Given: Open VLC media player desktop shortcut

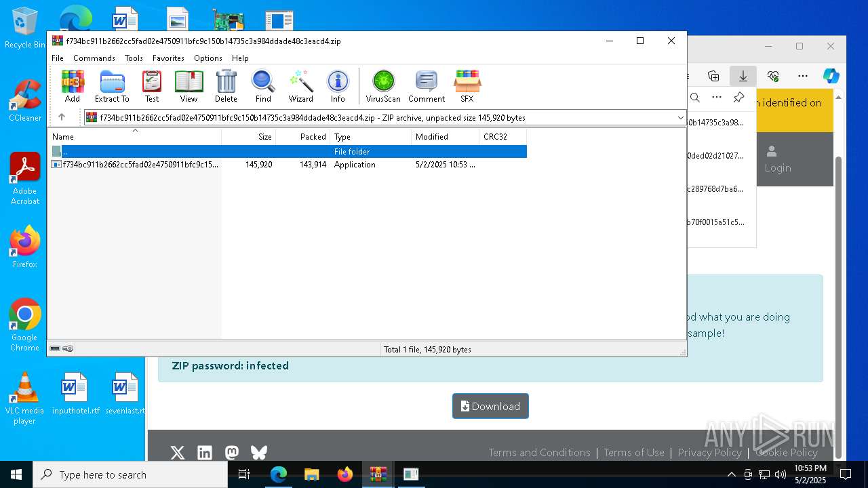Looking at the screenshot, I should point(24,399).
